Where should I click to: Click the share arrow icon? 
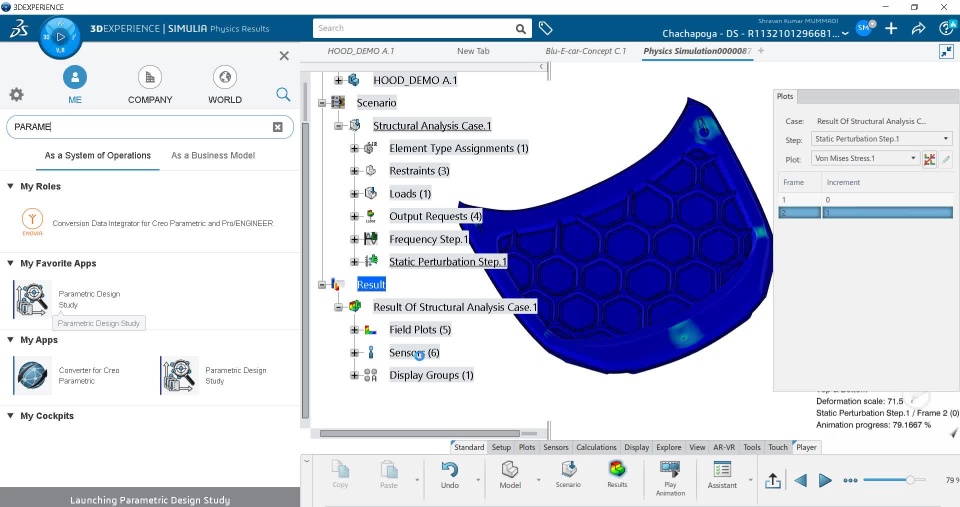click(918, 28)
